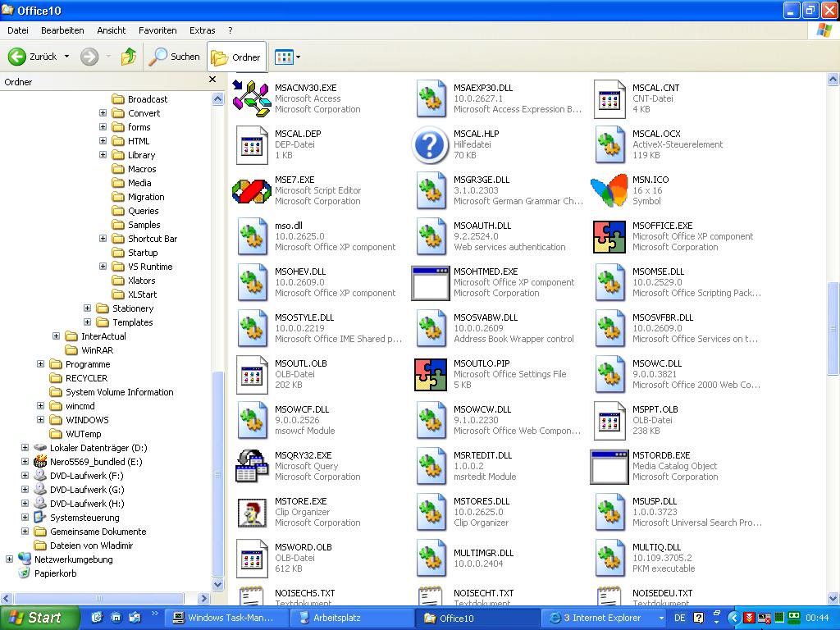Select the MSOUTLO.PIP settings file icon

point(430,374)
